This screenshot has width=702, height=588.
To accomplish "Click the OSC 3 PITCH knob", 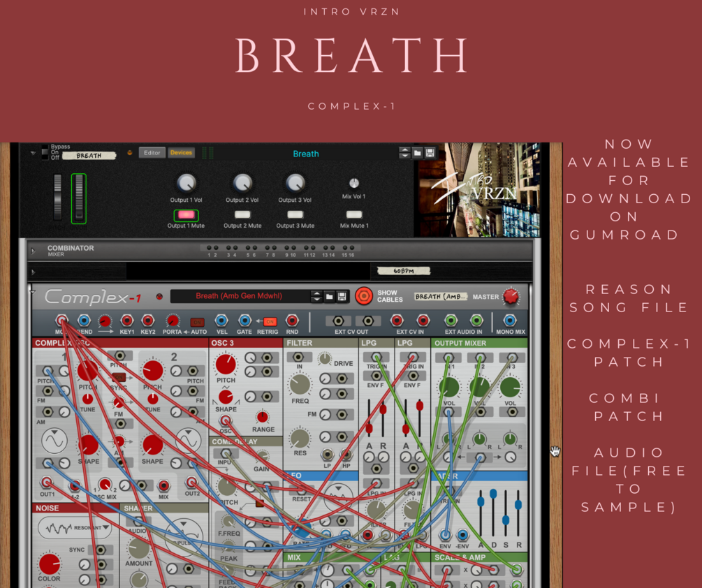I will pos(226,364).
